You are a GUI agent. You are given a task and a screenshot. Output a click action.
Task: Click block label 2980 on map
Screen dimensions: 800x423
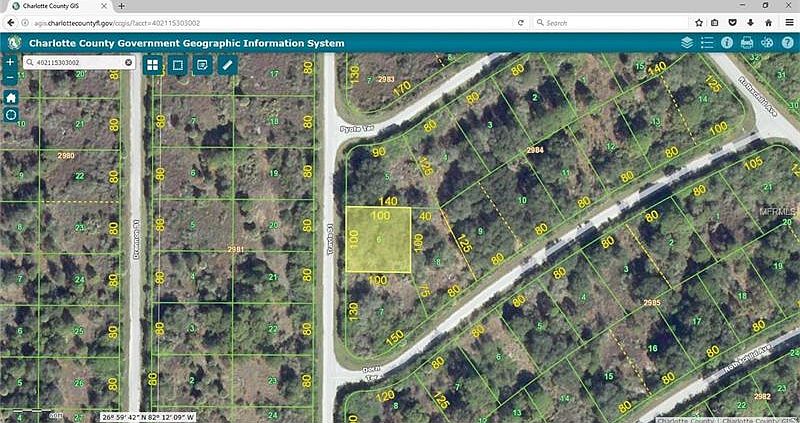[x=66, y=156]
